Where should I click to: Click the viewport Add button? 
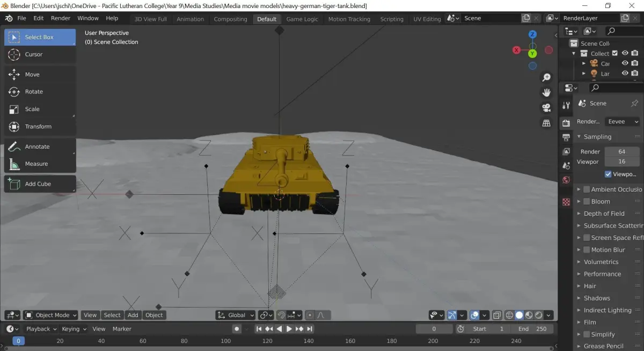click(133, 315)
